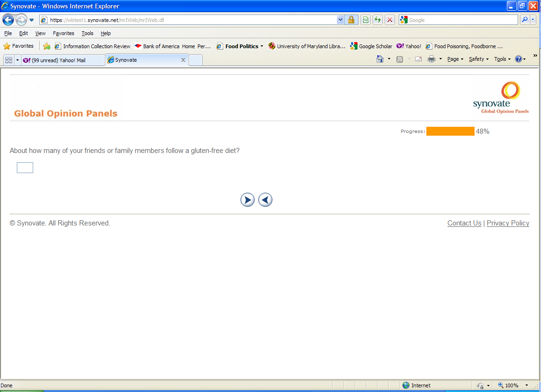Click the Synovate logo image

[501, 97]
